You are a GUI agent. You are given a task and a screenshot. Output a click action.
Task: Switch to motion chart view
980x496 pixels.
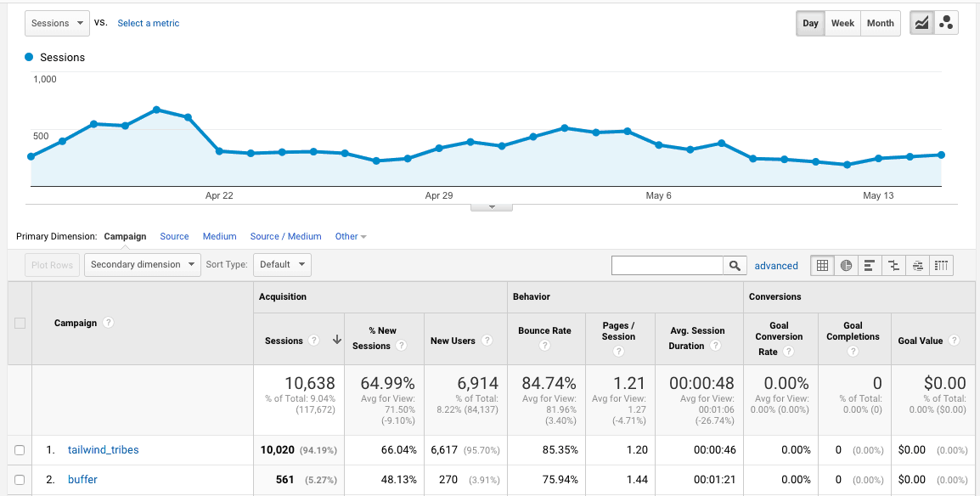946,23
